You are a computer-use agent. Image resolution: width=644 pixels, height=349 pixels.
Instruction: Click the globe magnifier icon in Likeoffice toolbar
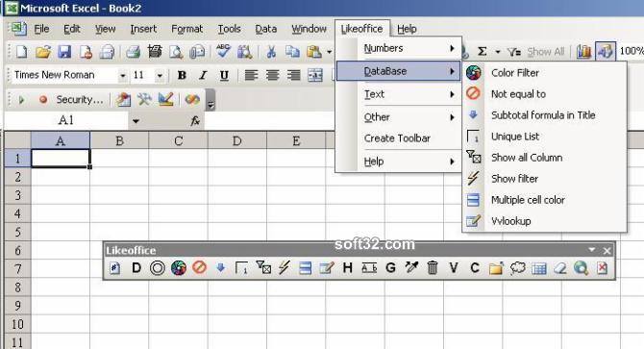point(582,268)
